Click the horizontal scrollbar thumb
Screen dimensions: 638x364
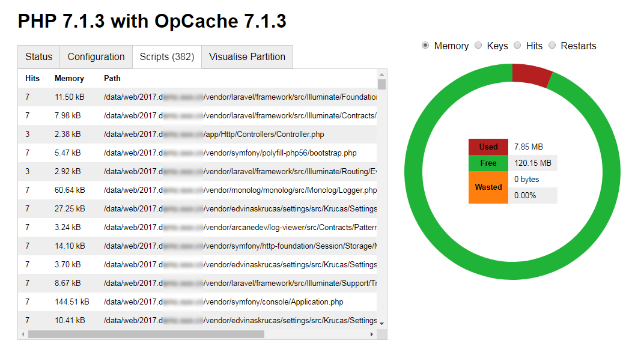click(146, 334)
